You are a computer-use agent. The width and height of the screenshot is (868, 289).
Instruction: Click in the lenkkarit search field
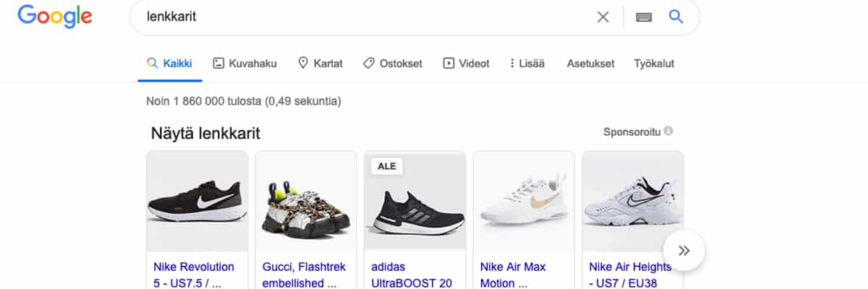point(362,17)
